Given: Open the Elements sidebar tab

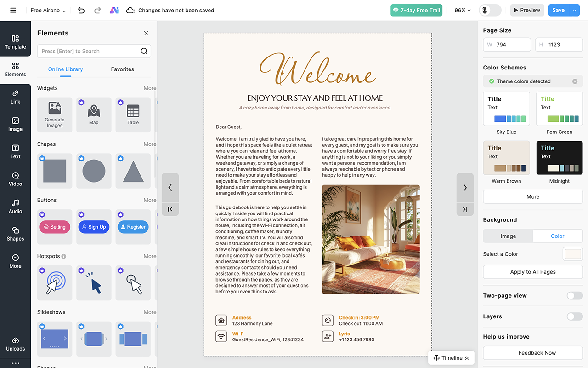Looking at the screenshot, I should coord(16,69).
